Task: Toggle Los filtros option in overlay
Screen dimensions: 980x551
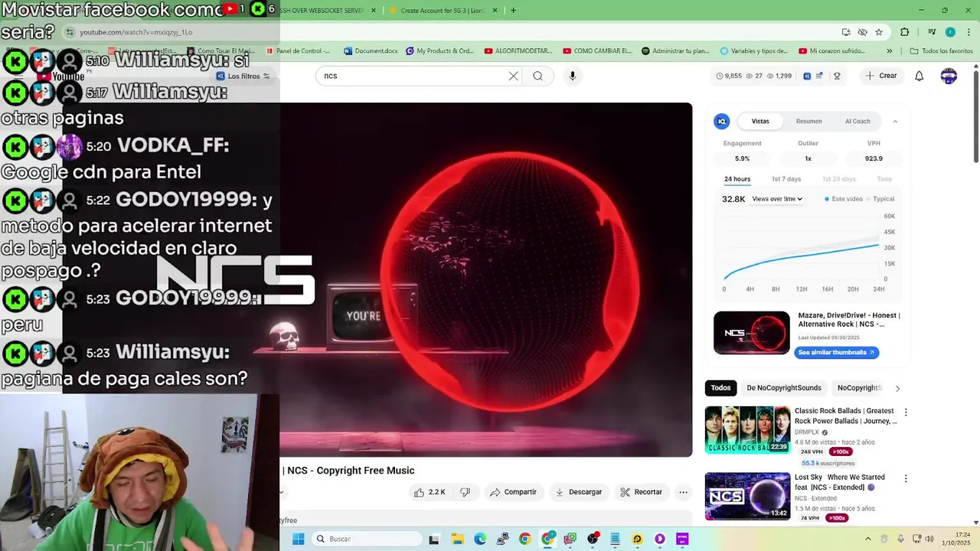Action: point(243,76)
